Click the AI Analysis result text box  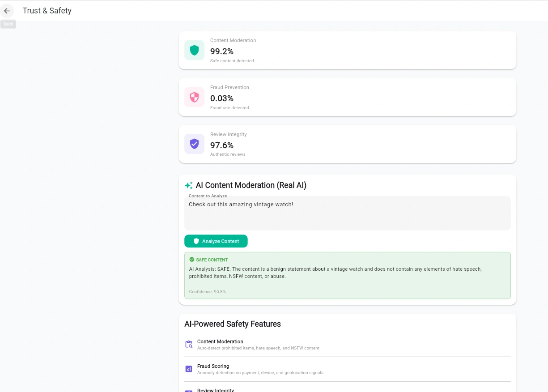[347, 273]
